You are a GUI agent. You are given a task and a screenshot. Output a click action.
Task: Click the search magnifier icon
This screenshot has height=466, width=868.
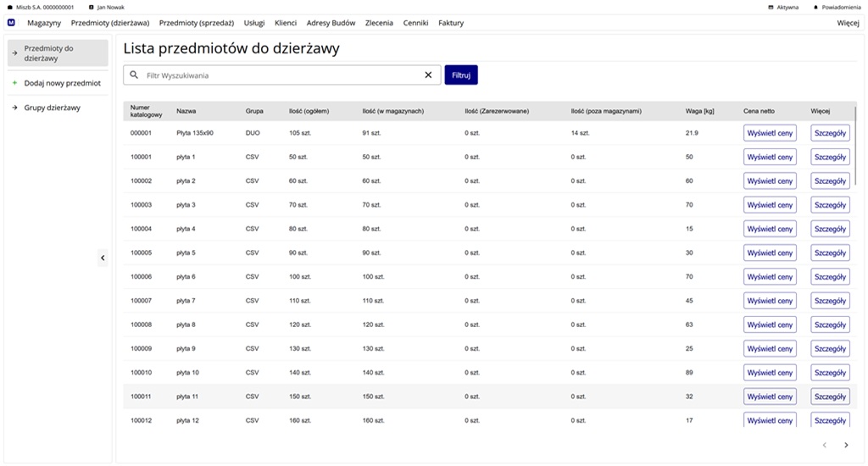[x=134, y=75]
